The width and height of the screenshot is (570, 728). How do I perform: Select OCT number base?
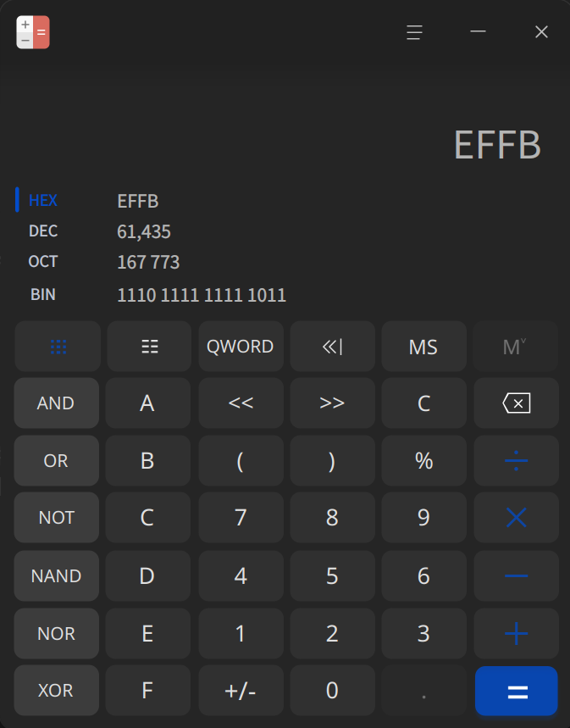[x=43, y=262]
